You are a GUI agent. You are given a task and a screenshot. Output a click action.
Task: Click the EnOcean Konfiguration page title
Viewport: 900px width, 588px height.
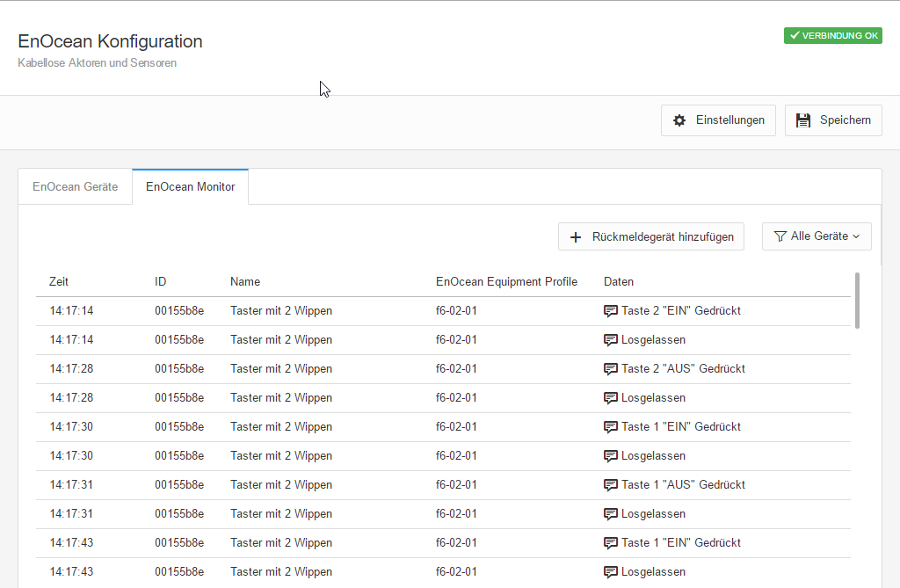(x=110, y=41)
